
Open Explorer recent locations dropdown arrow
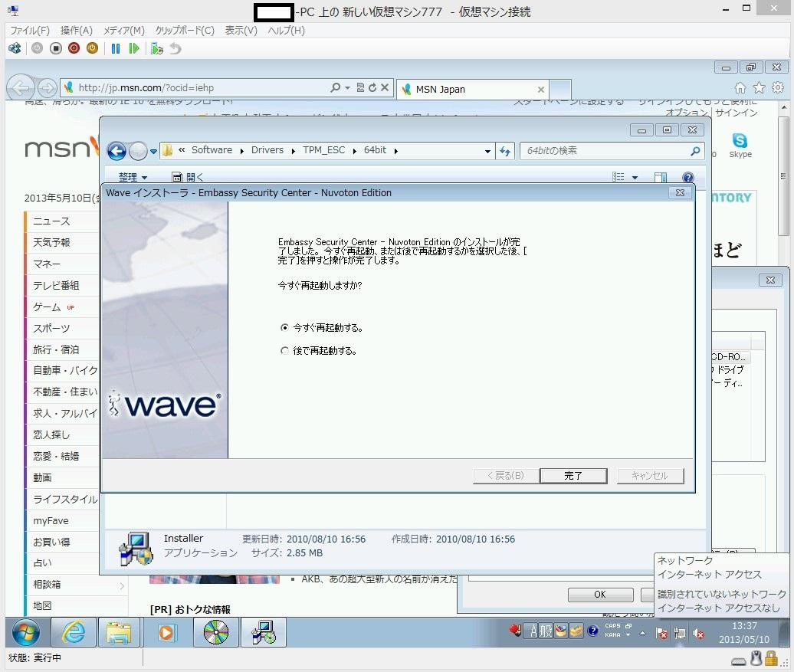(x=153, y=151)
